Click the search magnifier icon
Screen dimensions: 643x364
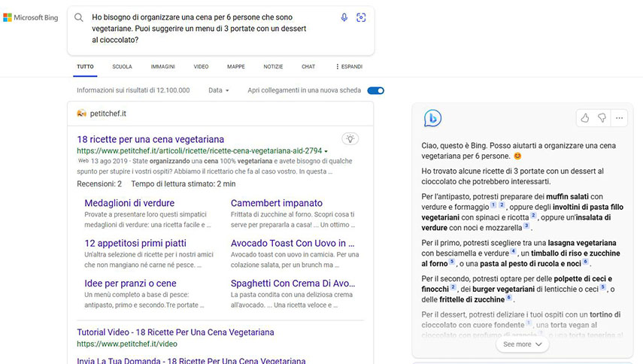[x=79, y=17]
